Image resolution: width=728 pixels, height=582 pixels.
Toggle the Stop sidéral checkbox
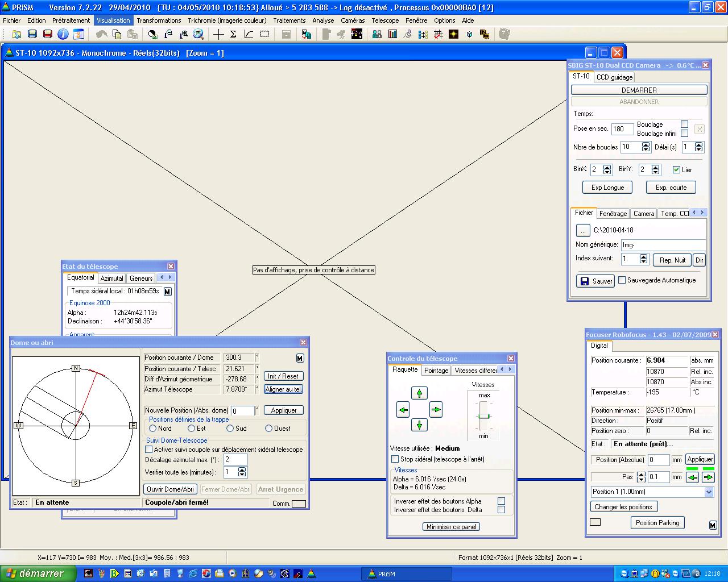click(x=395, y=459)
